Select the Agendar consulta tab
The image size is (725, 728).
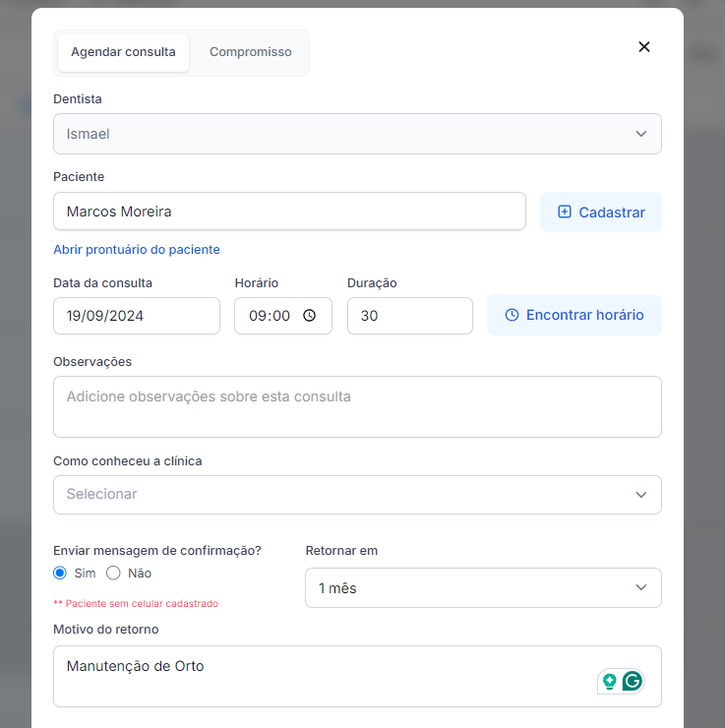123,52
